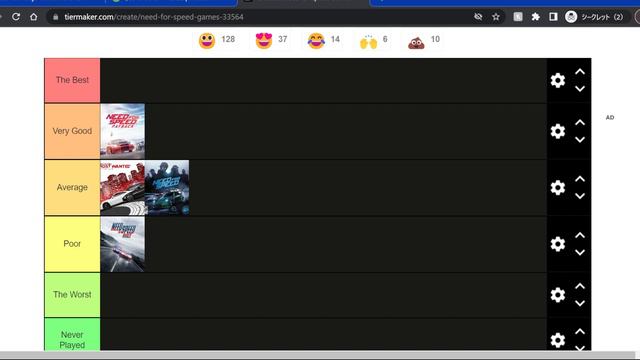Move Very Good tier row down
640x360 pixels.
point(580,140)
